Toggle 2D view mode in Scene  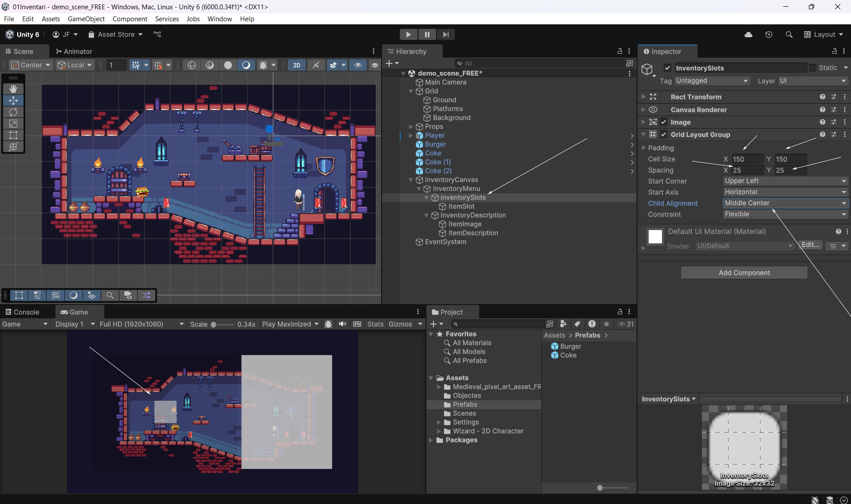(x=296, y=65)
